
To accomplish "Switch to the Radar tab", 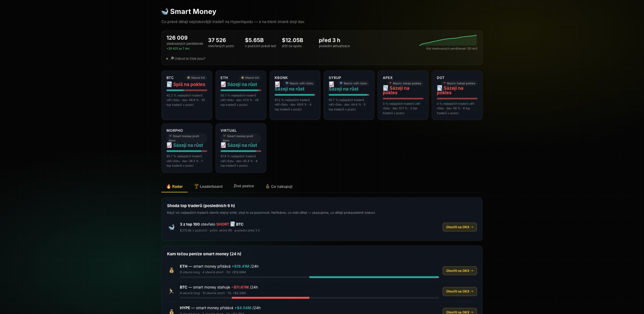I will (x=175, y=186).
